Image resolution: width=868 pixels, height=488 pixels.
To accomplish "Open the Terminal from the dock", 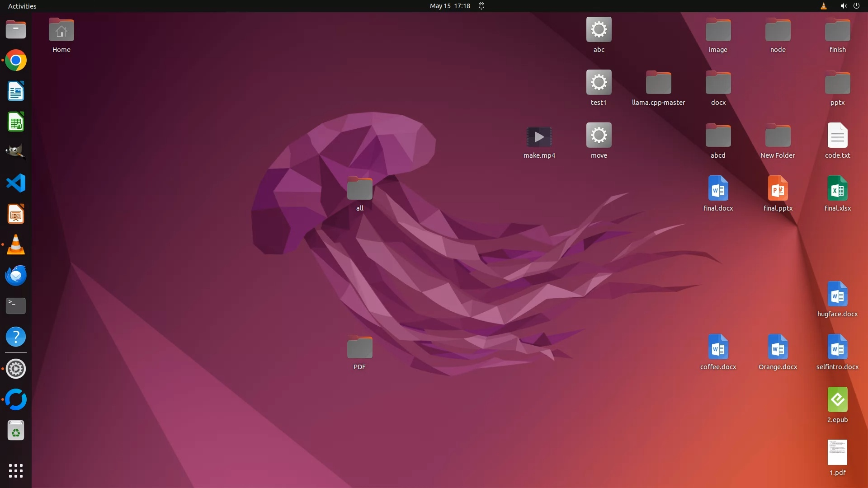I will pos(16,306).
